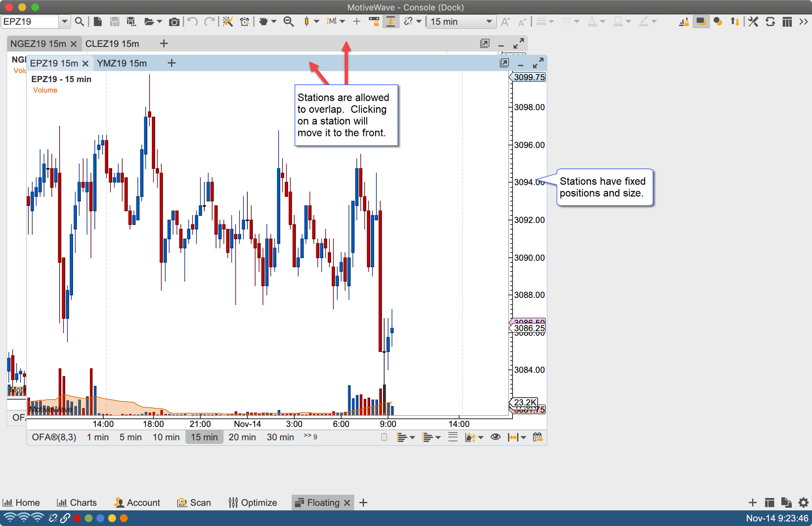Open the Scan page tab
Image resolution: width=812 pixels, height=526 pixels.
point(194,502)
